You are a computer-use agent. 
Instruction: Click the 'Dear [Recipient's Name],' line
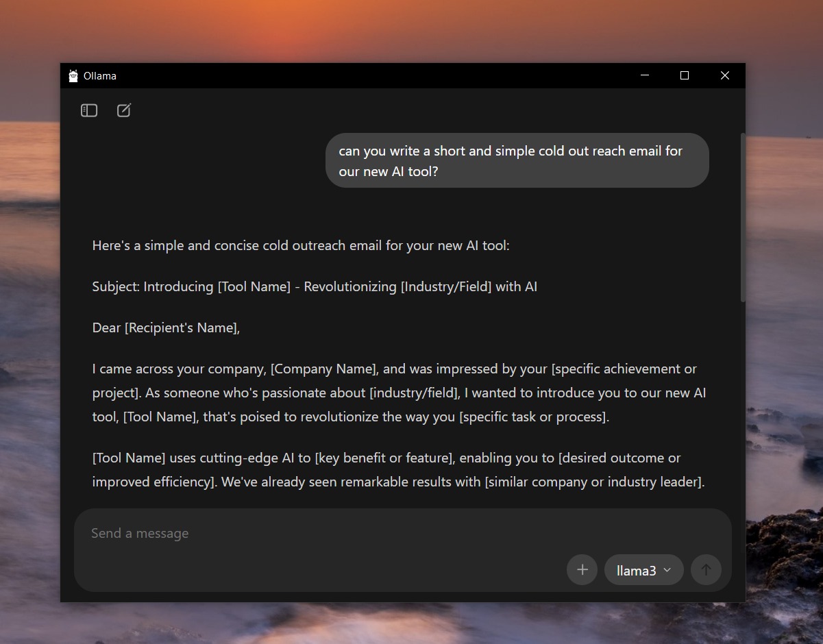(x=166, y=327)
